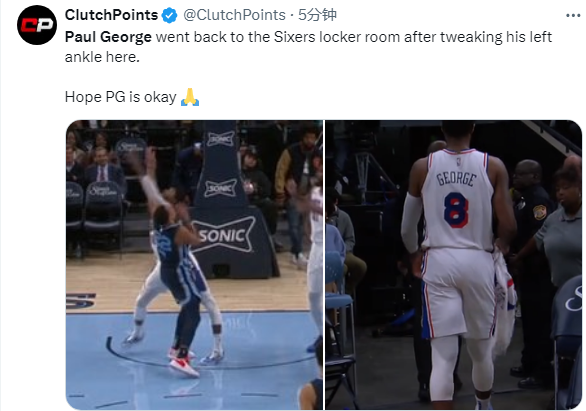The height and width of the screenshot is (411, 586).
Task: Click the ClutchPoints display name
Action: click(x=111, y=15)
